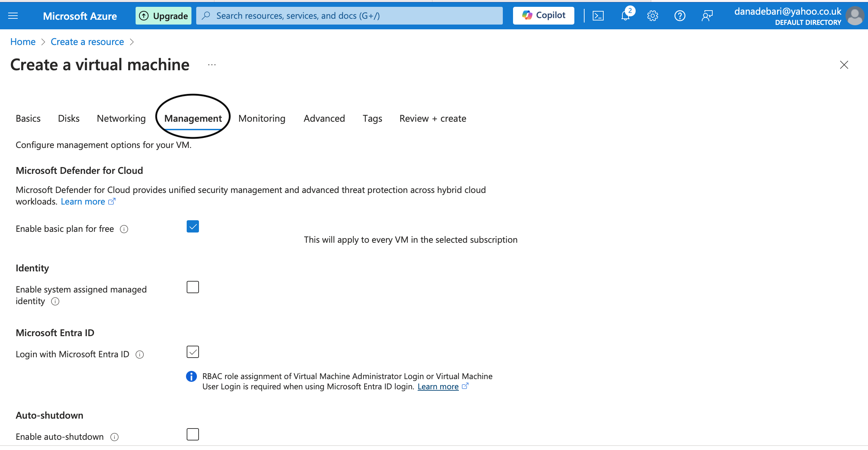Viewport: 868px width, 450px height.
Task: Click the search resources input field
Action: [350, 16]
